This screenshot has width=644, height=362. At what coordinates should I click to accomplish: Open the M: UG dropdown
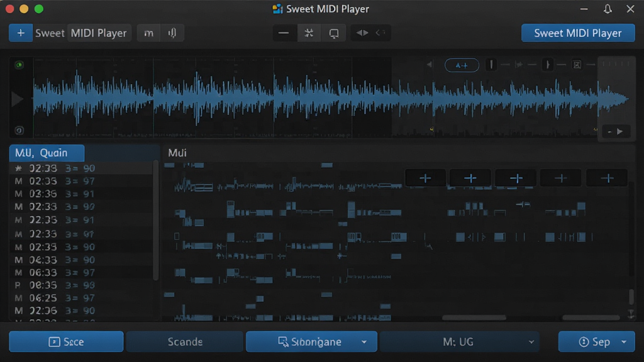[x=459, y=342]
